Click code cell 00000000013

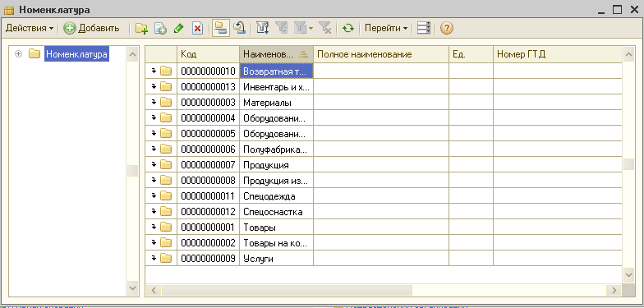point(209,87)
